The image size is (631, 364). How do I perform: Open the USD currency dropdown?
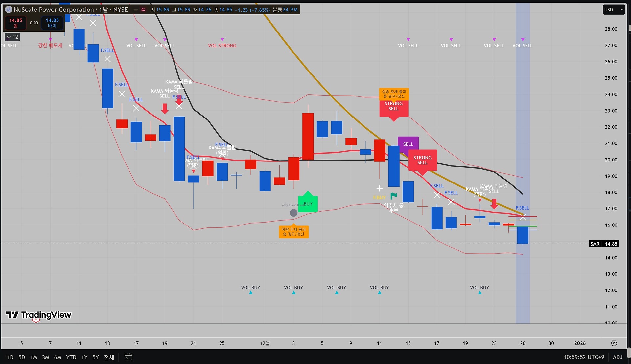(x=613, y=10)
